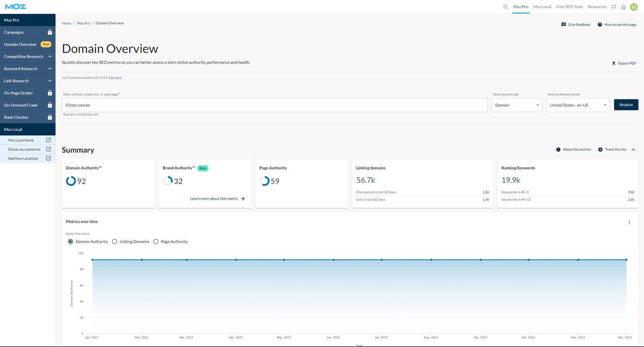
Task: Select the Domain Authority chart radio button
Action: pyautogui.click(x=70, y=242)
